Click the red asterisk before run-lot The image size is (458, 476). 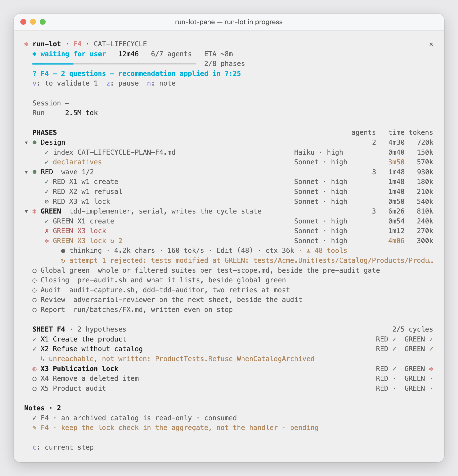pyautogui.click(x=26, y=44)
